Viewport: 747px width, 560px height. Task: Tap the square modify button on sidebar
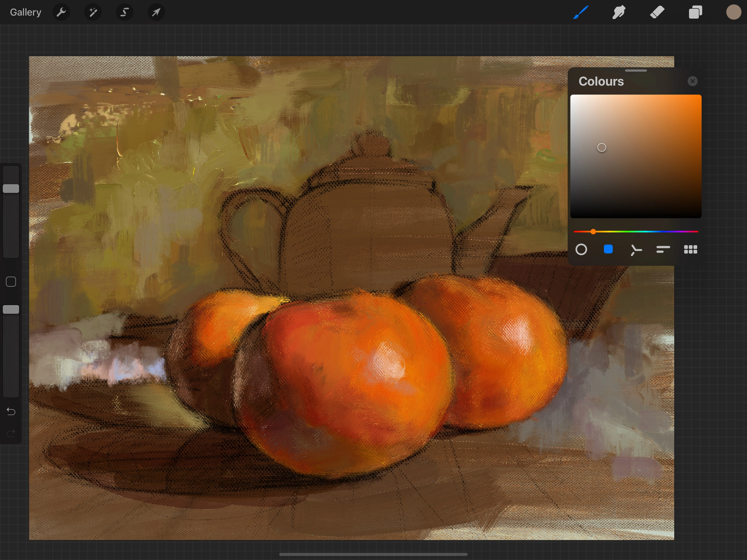click(x=11, y=282)
